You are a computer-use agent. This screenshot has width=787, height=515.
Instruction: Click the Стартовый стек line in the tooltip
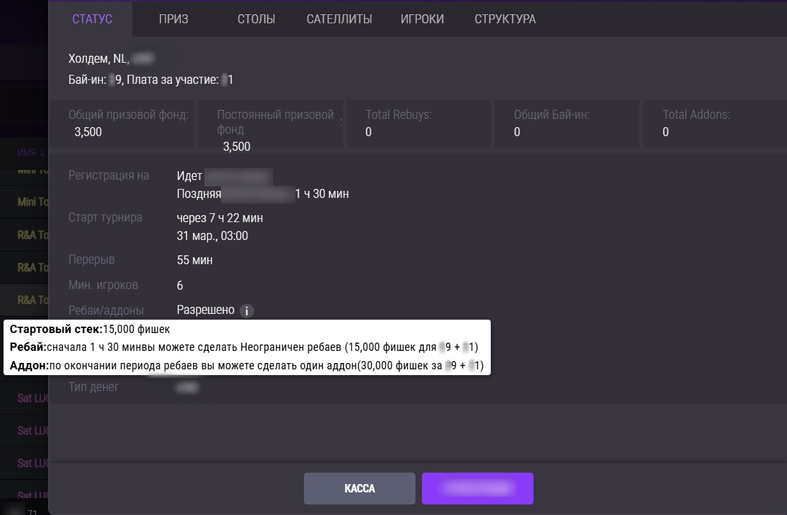90,329
